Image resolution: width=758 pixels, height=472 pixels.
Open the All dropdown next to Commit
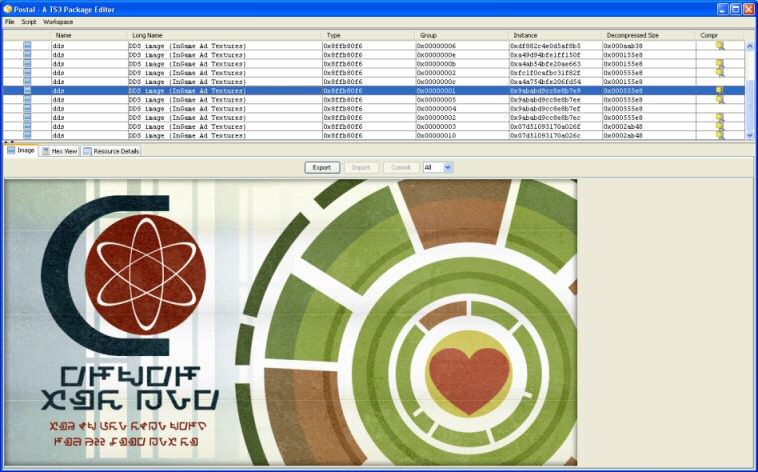coord(438,167)
